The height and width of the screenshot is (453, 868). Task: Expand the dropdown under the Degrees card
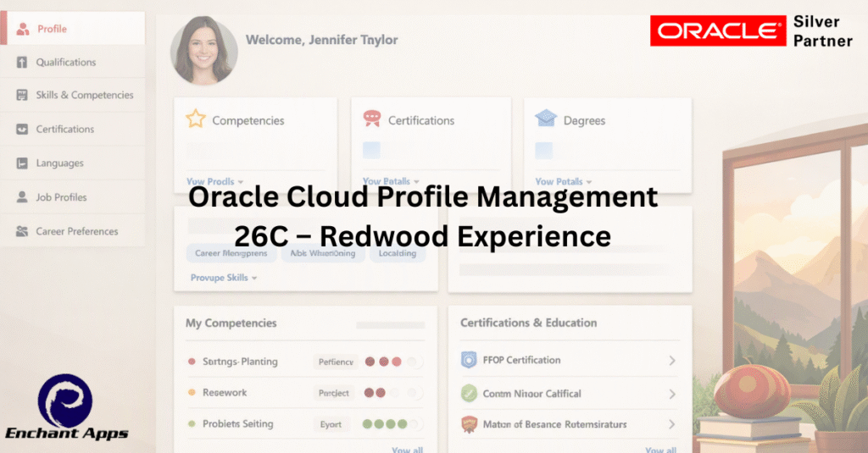564,181
